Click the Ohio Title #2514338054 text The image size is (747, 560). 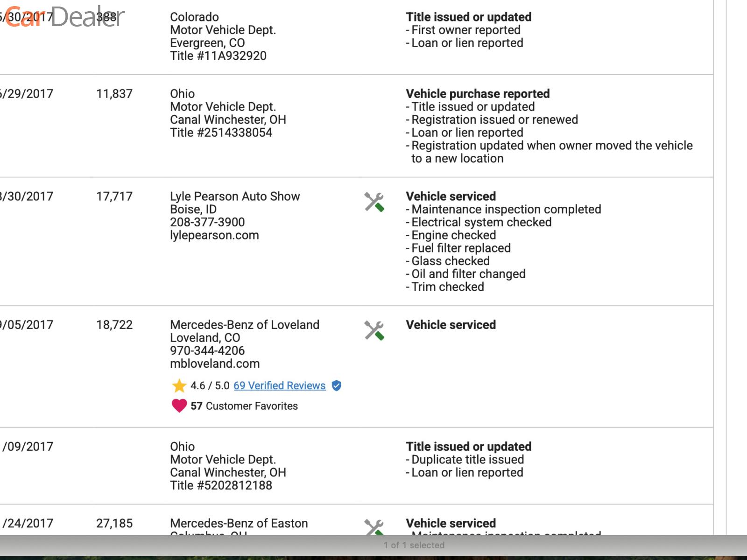(221, 133)
